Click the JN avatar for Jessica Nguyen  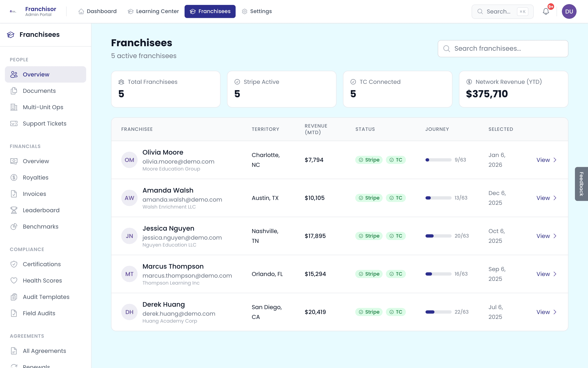[129, 236]
